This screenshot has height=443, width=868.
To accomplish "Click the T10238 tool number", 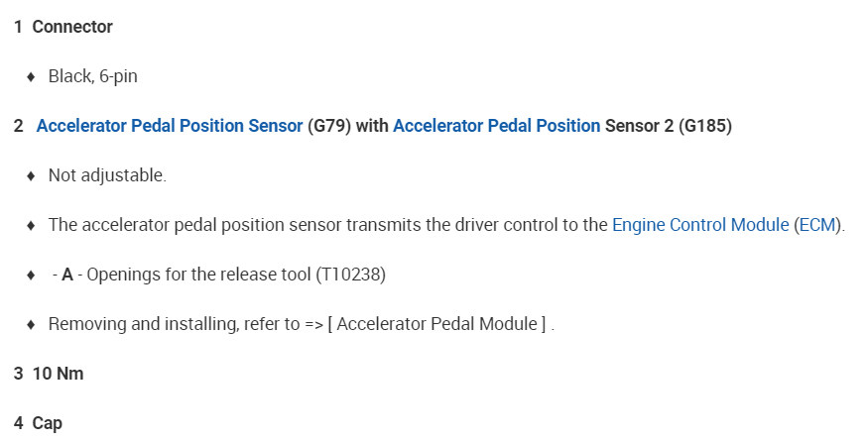I will pos(350,275).
